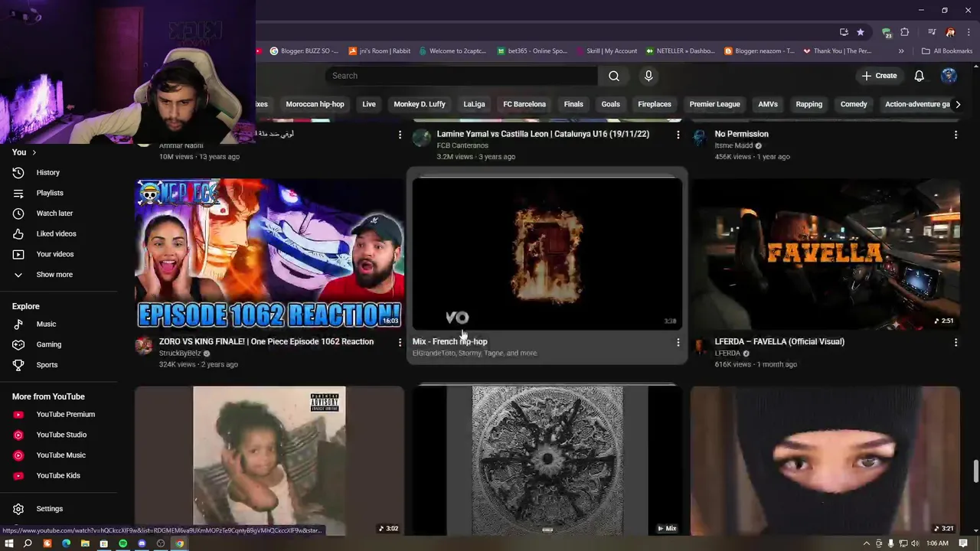Image resolution: width=980 pixels, height=551 pixels.
Task: Open Settings in the sidebar
Action: [x=58, y=509]
